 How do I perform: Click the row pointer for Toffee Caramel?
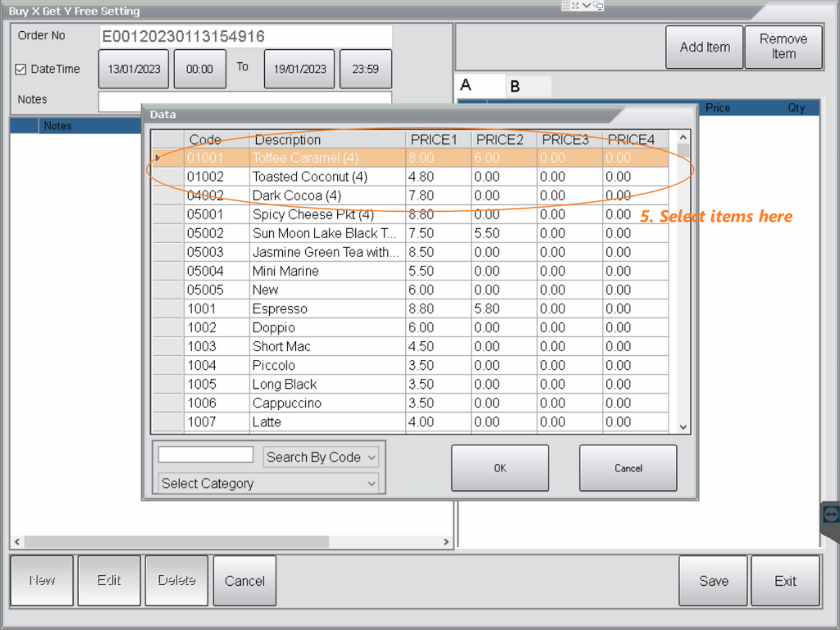(157, 157)
